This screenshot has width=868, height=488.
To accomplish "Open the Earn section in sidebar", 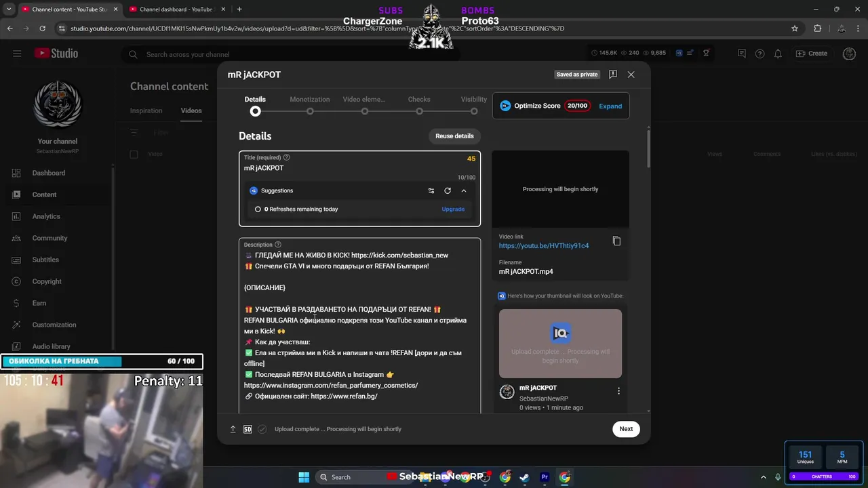I will pyautogui.click(x=39, y=303).
